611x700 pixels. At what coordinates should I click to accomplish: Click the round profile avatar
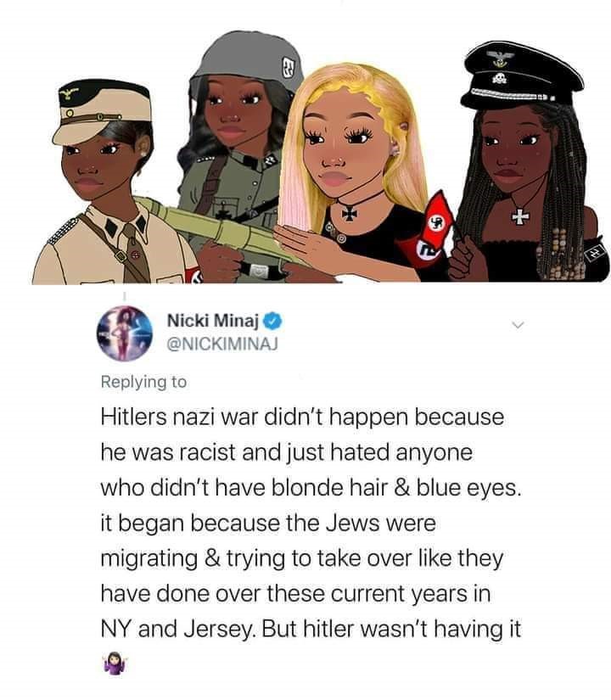(x=125, y=333)
